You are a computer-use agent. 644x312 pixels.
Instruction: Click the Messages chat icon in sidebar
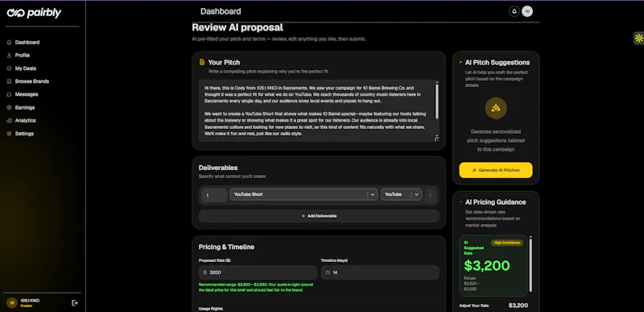point(9,94)
